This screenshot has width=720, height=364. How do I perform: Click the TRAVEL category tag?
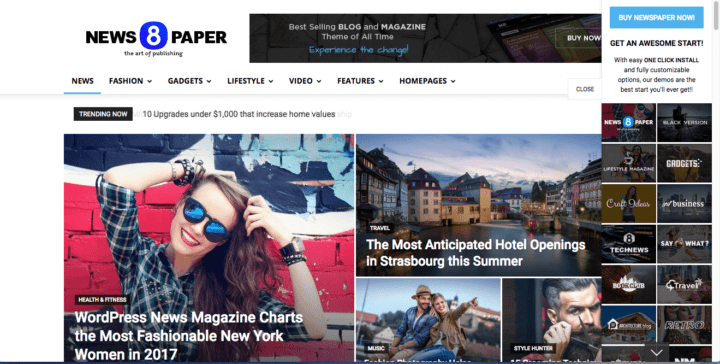(x=380, y=228)
